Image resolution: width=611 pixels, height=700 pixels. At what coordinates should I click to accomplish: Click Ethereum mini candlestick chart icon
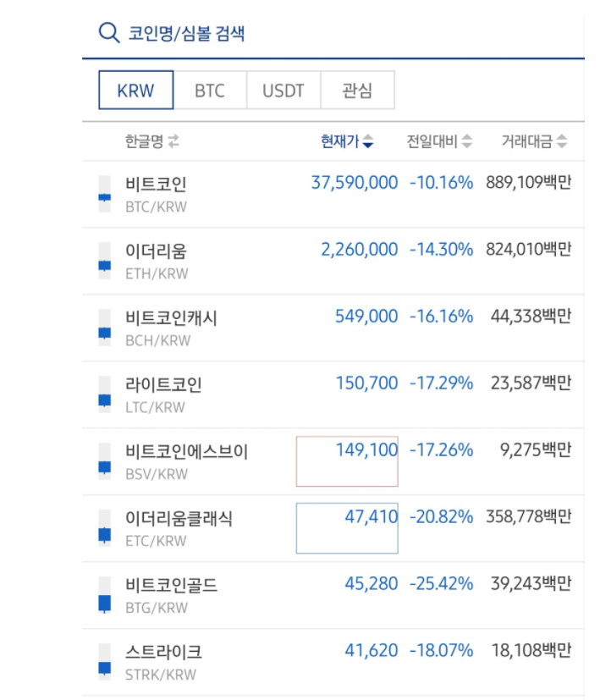pyautogui.click(x=104, y=261)
